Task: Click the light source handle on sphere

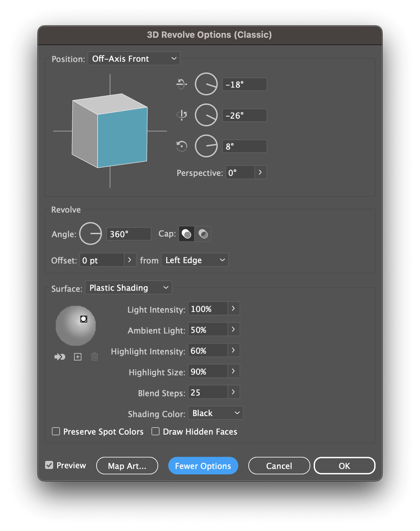Action: (84, 319)
